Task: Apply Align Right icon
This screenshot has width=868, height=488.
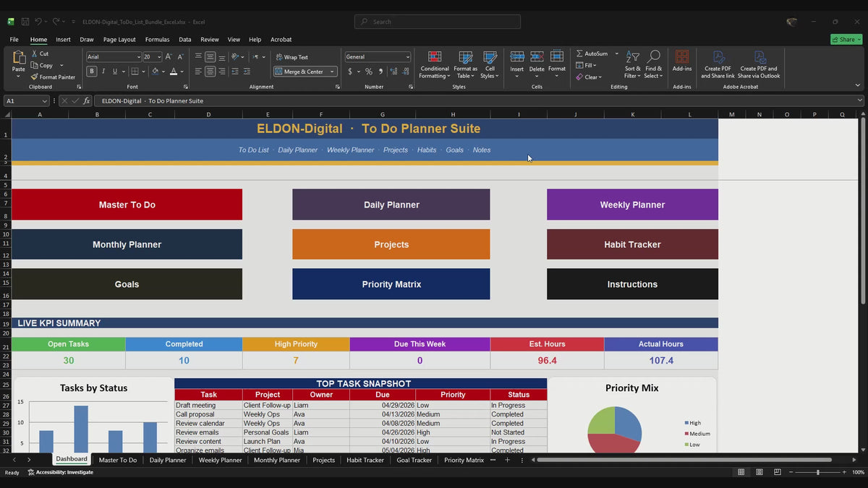Action: point(222,72)
